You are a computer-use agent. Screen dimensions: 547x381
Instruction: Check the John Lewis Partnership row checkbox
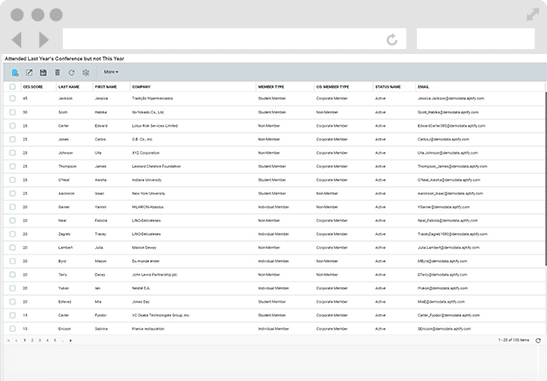click(x=13, y=275)
